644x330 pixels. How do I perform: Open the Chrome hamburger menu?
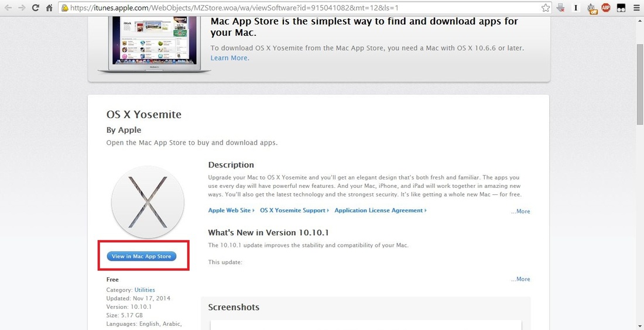click(636, 8)
